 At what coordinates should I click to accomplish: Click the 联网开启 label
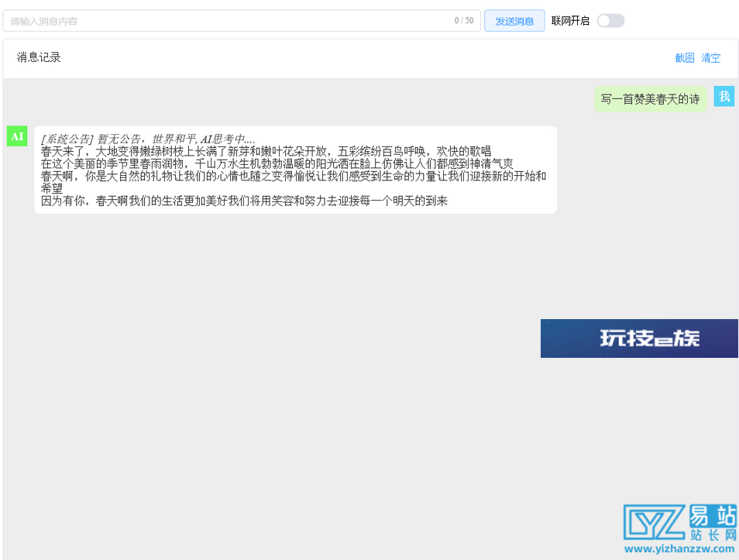(x=570, y=21)
